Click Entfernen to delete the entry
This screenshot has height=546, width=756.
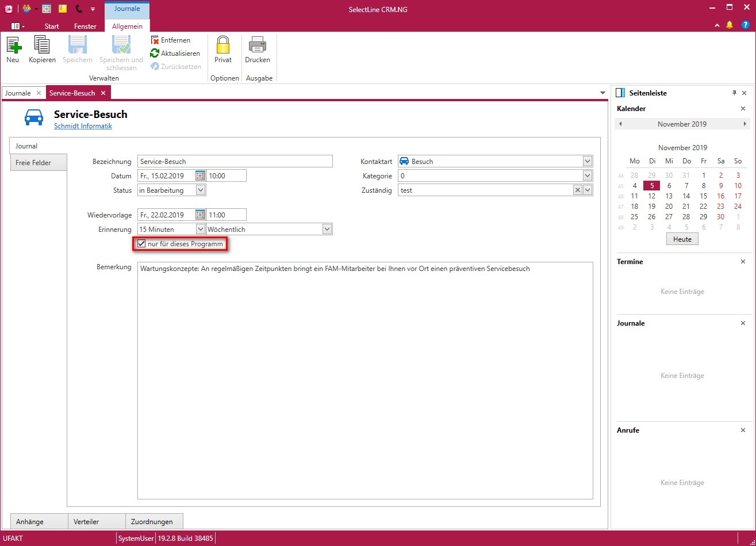click(170, 40)
